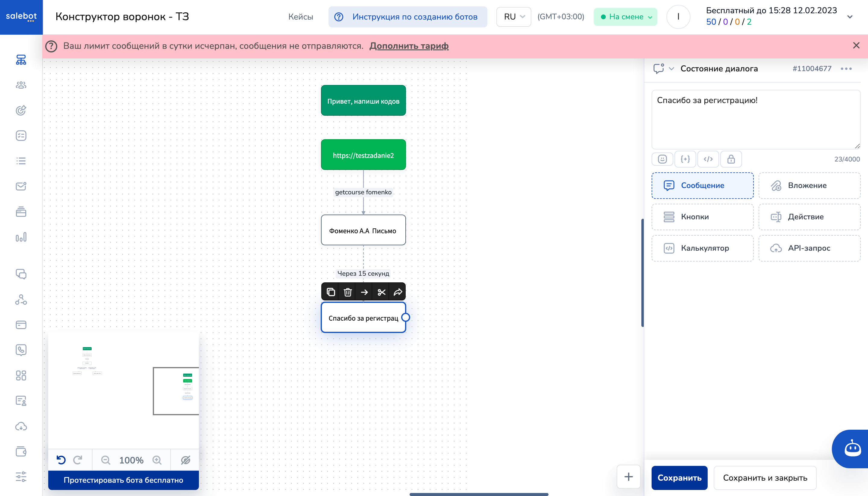This screenshot has width=868, height=496.
Task: Open the funnel constructor sidebar icon
Action: [21, 60]
